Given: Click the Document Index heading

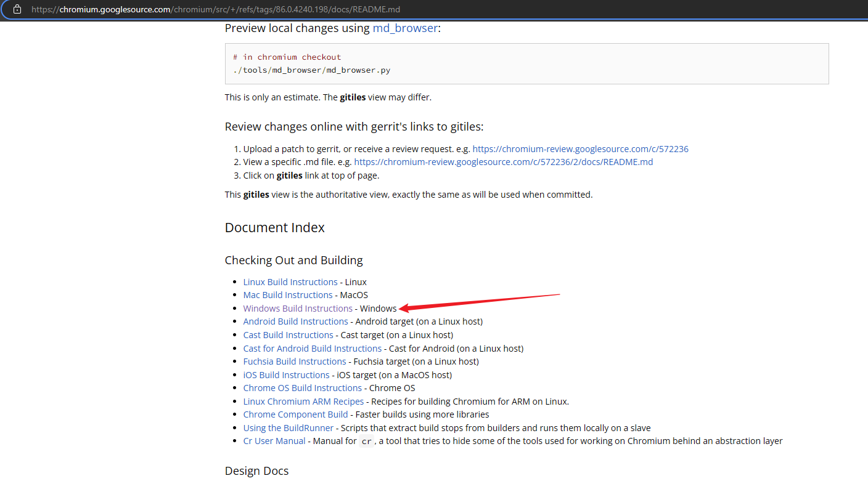Looking at the screenshot, I should [x=274, y=227].
